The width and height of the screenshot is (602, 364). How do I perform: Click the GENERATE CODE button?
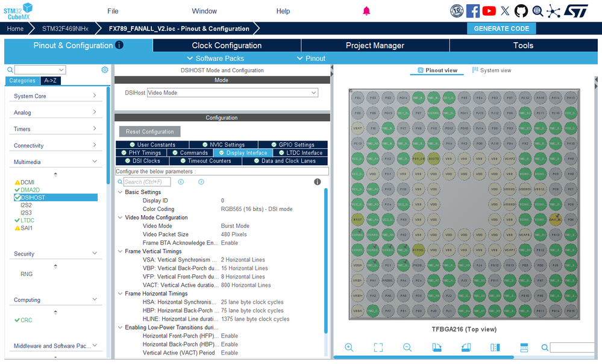tap(501, 28)
